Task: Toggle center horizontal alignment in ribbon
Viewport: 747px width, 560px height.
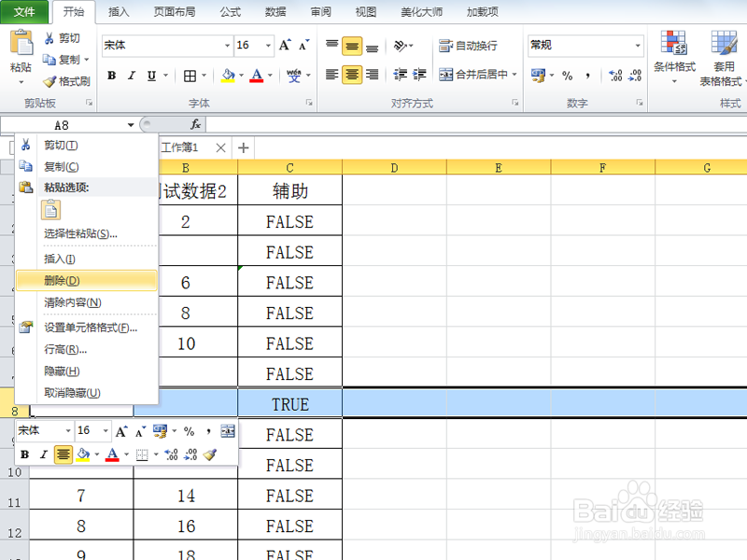Action: pyautogui.click(x=352, y=75)
